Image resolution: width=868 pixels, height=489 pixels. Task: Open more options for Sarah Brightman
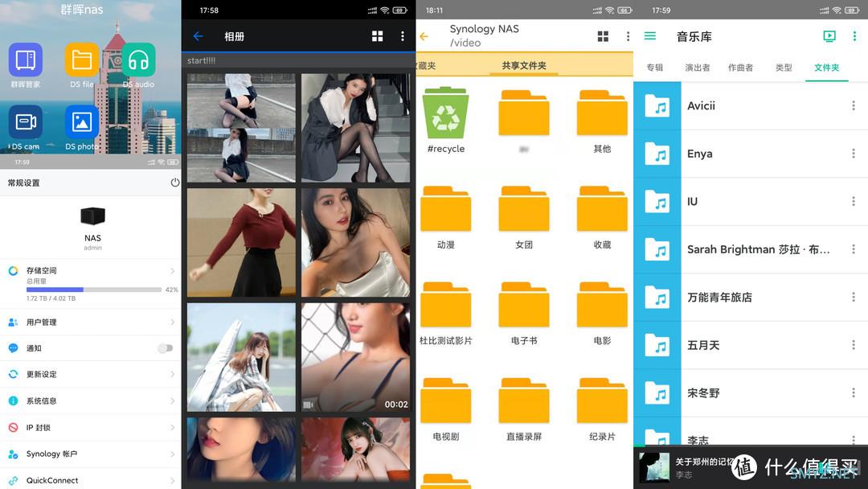(x=854, y=249)
